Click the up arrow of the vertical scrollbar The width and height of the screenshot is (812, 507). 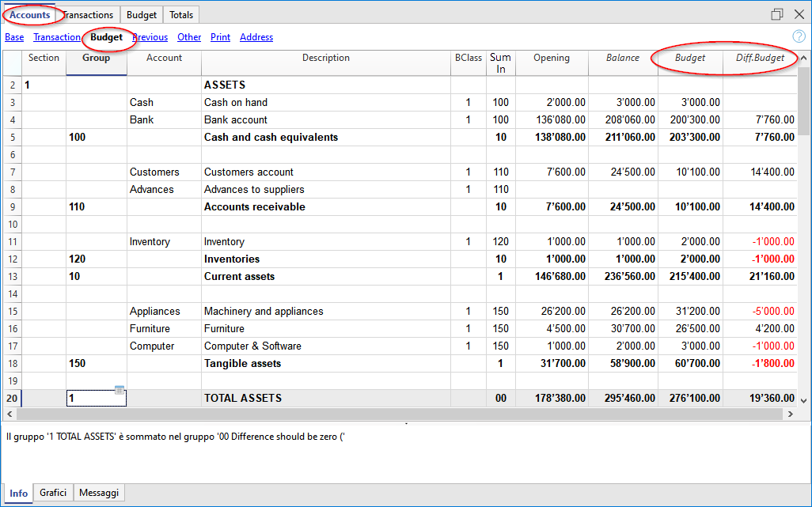(803, 56)
